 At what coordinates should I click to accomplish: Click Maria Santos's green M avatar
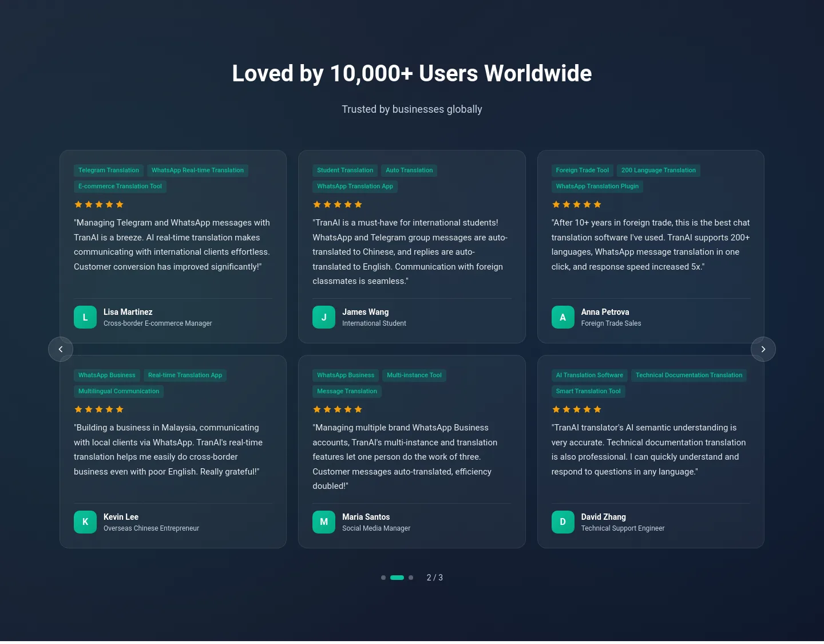click(x=324, y=522)
